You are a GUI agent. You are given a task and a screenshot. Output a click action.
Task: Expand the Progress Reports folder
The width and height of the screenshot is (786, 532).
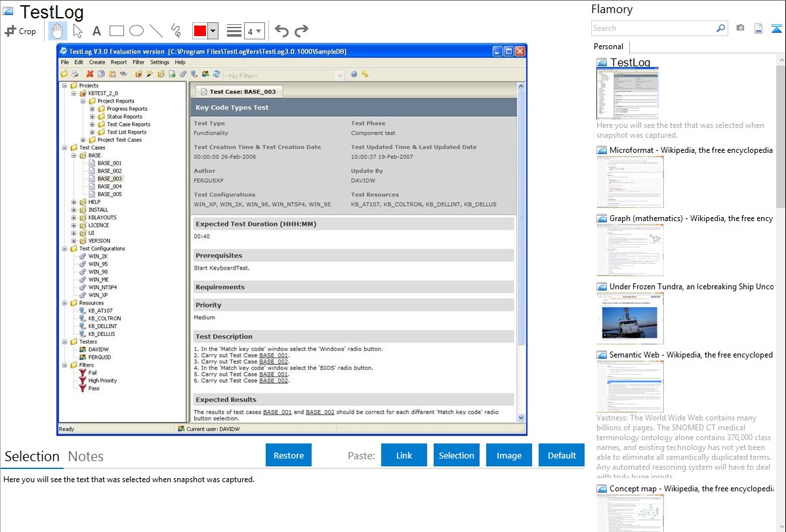tap(93, 109)
